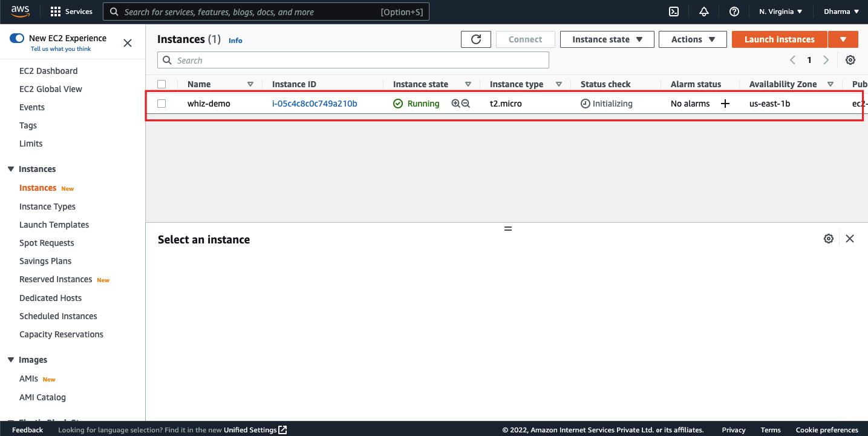
Task: Add alarm with the plus icon
Action: click(725, 104)
